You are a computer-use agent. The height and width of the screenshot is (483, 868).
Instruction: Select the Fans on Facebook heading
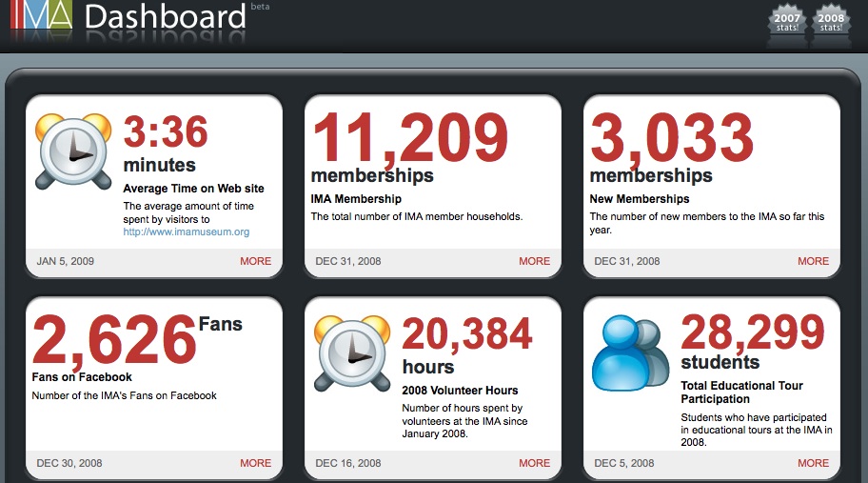coord(82,377)
